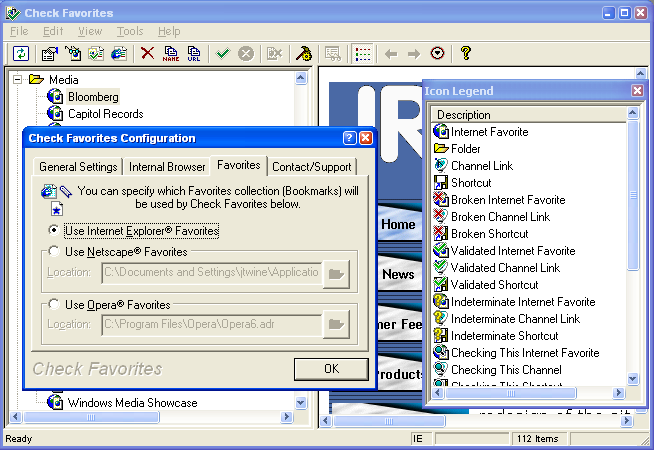Browse for the Opera favorites location

pyautogui.click(x=336, y=324)
